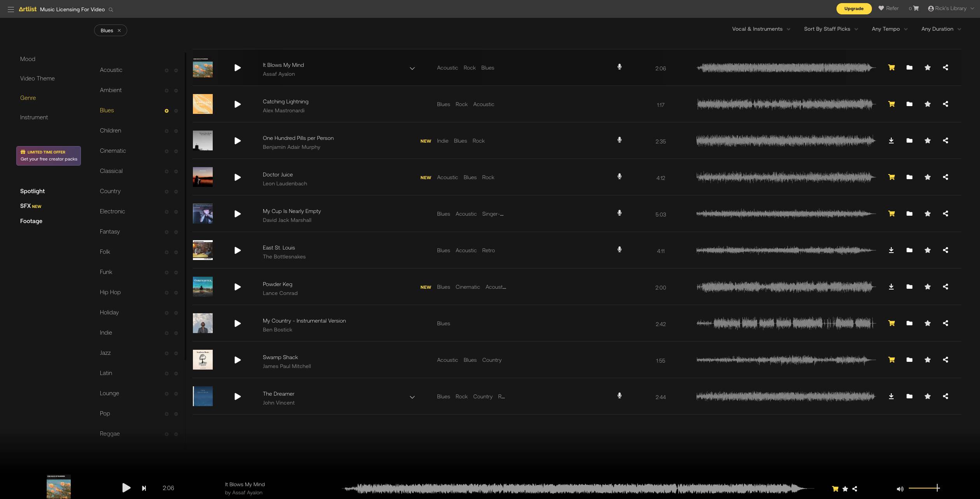Switch to the Mood filter category
980x499 pixels.
[x=28, y=59]
